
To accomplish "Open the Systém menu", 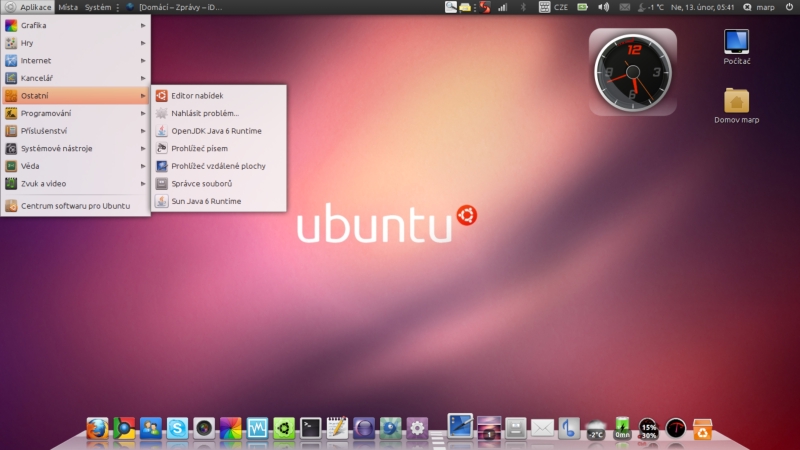I will point(98,7).
